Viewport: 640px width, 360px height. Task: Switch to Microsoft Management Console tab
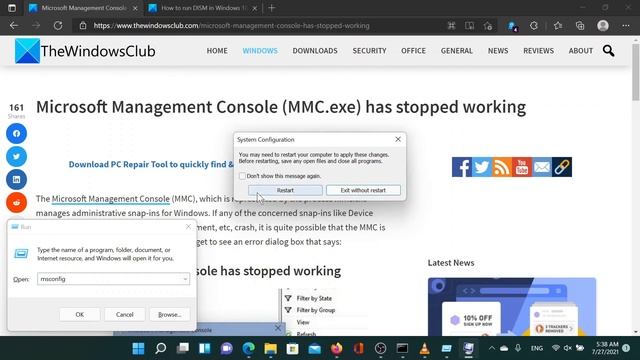(84, 8)
